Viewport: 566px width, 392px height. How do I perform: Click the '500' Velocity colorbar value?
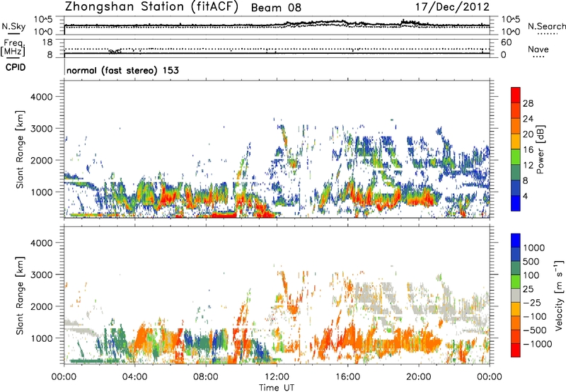[531, 261]
